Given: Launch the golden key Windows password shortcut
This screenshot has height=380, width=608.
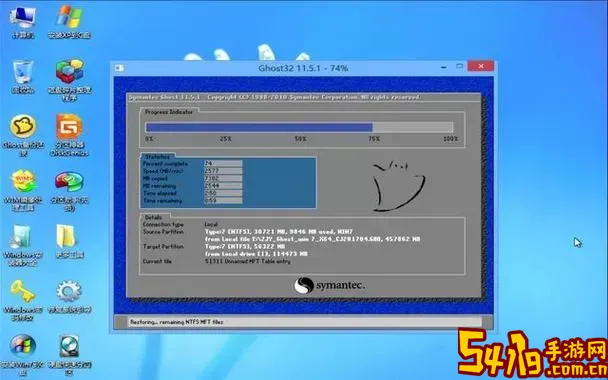Looking at the screenshot, I should click(x=23, y=300).
